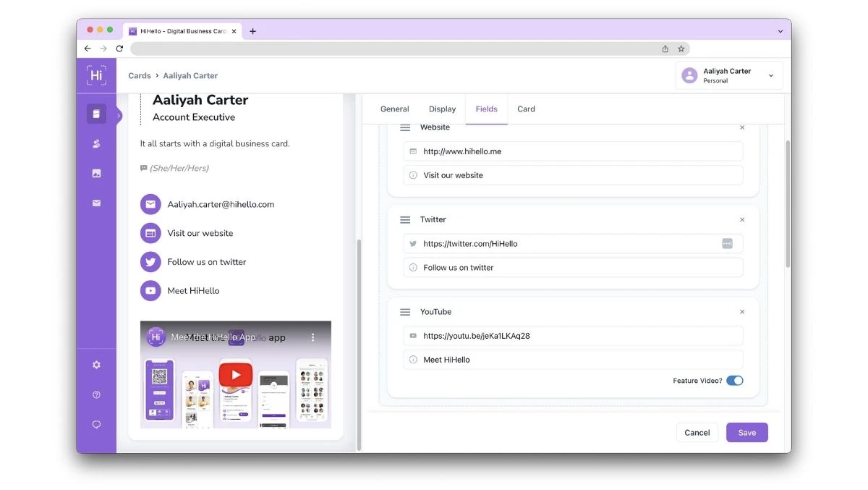868x490 pixels.
Task: Click the browser tab chevron at top right
Action: pos(780,31)
